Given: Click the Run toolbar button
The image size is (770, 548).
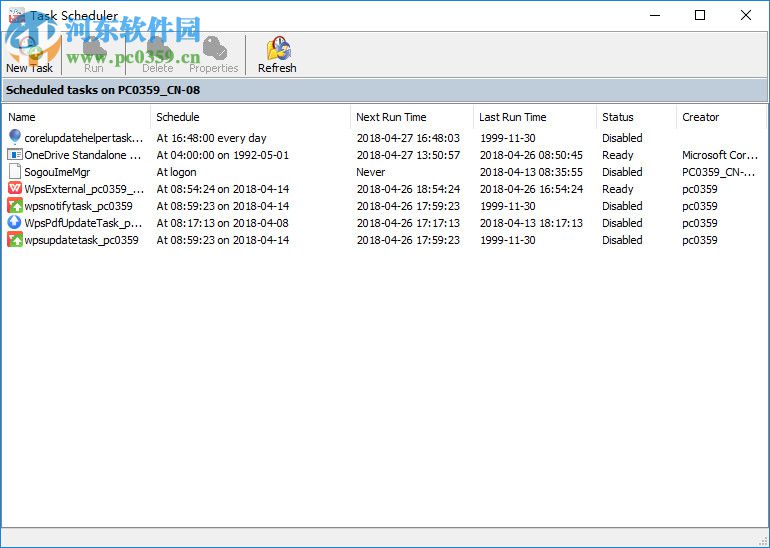Looking at the screenshot, I should click(93, 55).
